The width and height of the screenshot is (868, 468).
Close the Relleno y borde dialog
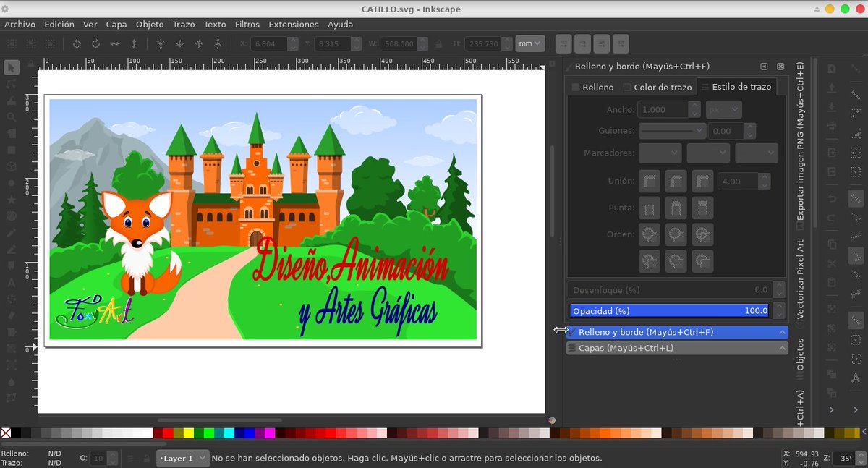(x=780, y=67)
